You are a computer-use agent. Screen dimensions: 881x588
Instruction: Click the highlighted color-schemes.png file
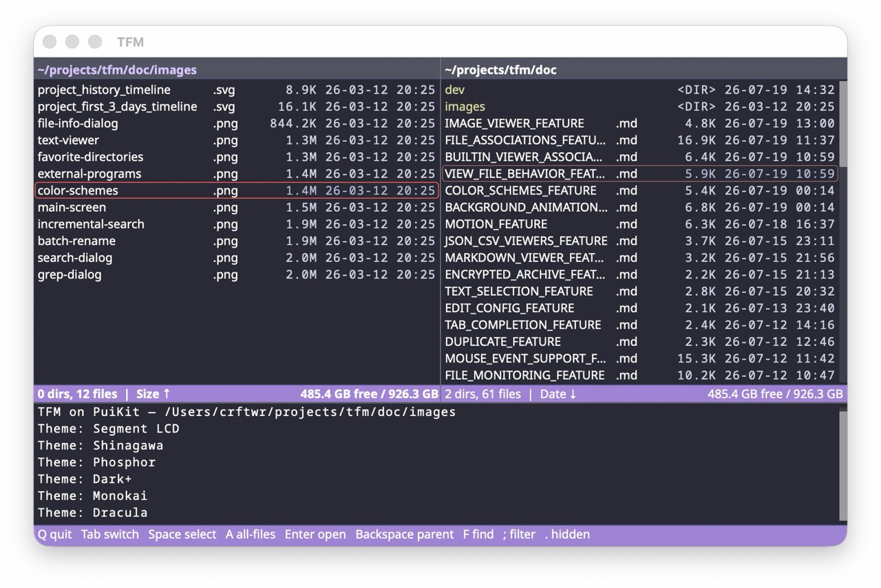(237, 190)
